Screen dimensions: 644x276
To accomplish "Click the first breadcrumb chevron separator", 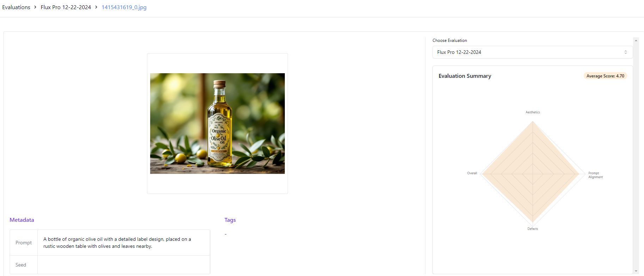I will tap(35, 7).
